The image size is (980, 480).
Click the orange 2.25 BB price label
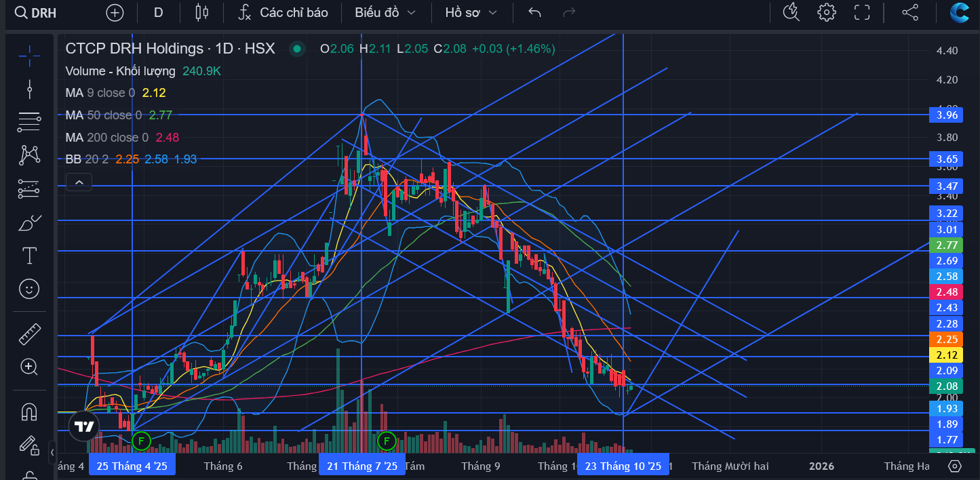tap(947, 339)
